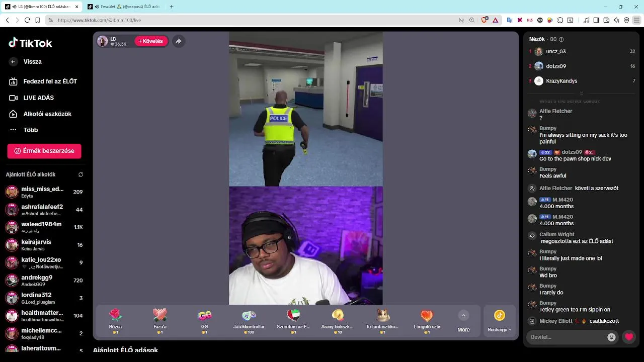Open miss_miss_ed... live creator
Screen dimensions: 644x362
44,192
